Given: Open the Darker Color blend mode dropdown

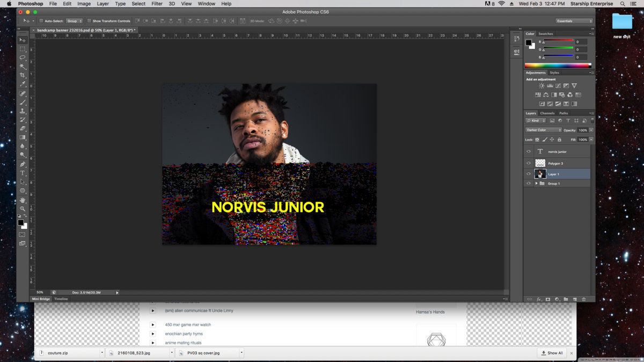Looking at the screenshot, I should [543, 130].
